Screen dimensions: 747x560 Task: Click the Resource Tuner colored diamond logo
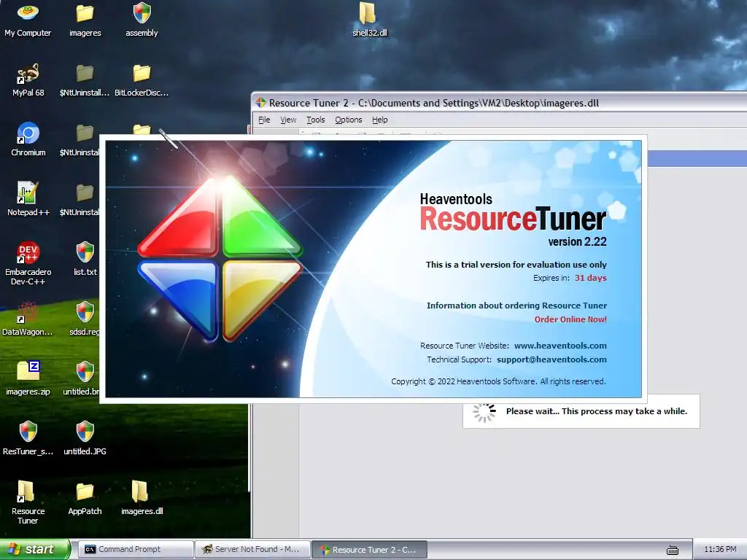(220, 259)
